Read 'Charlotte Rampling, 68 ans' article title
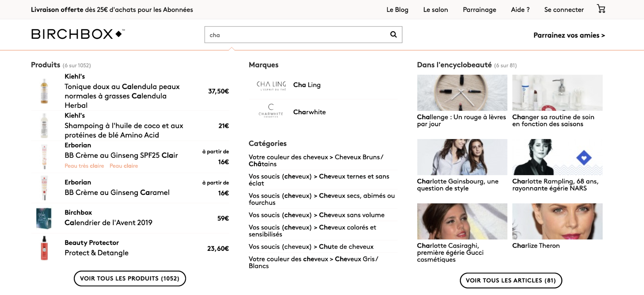The width and height of the screenshot is (644, 295). [555, 185]
